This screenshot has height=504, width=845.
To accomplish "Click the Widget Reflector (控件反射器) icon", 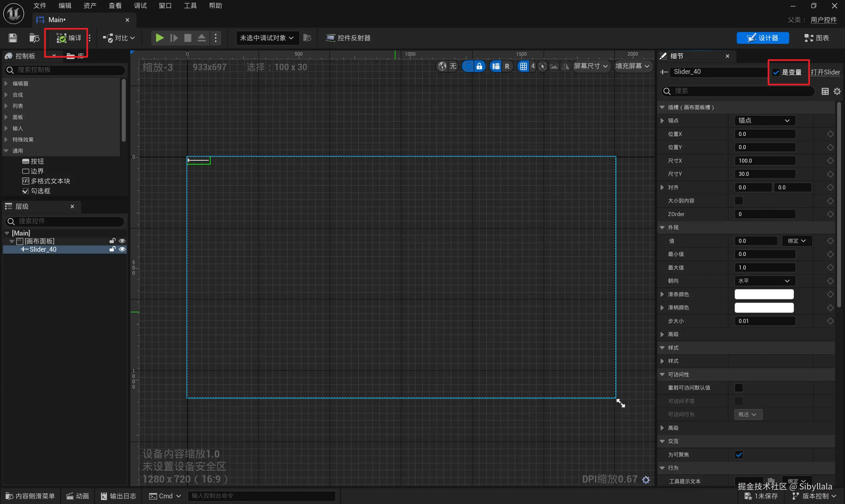I will tap(330, 38).
